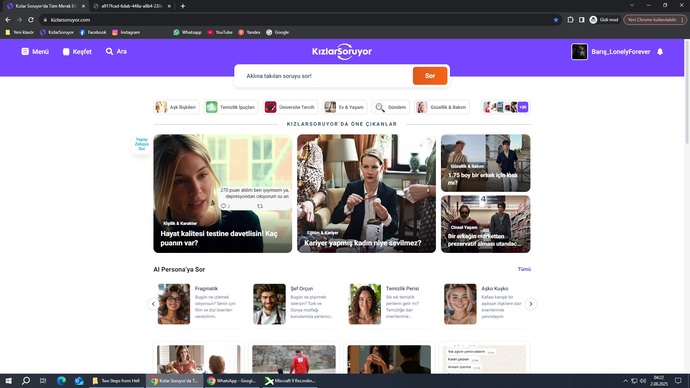Open the Keşfet section
The image size is (690, 388).
[x=77, y=51]
